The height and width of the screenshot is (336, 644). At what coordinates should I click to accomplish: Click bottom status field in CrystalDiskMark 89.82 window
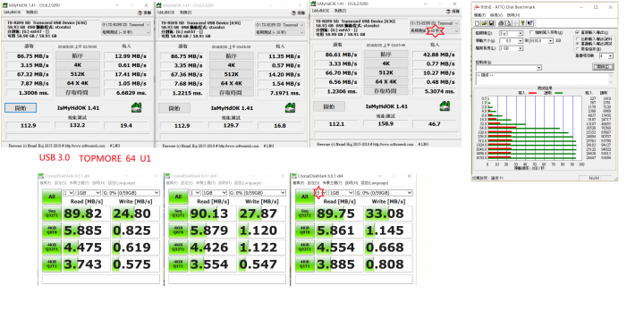click(101, 280)
